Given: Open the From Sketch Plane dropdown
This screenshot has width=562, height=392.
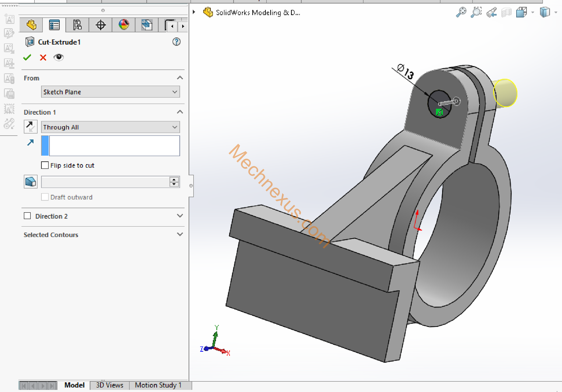Looking at the screenshot, I should (x=110, y=92).
